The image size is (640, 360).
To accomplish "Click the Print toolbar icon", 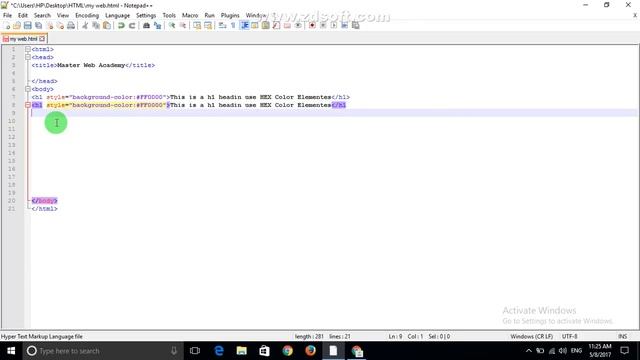I will click(x=71, y=25).
